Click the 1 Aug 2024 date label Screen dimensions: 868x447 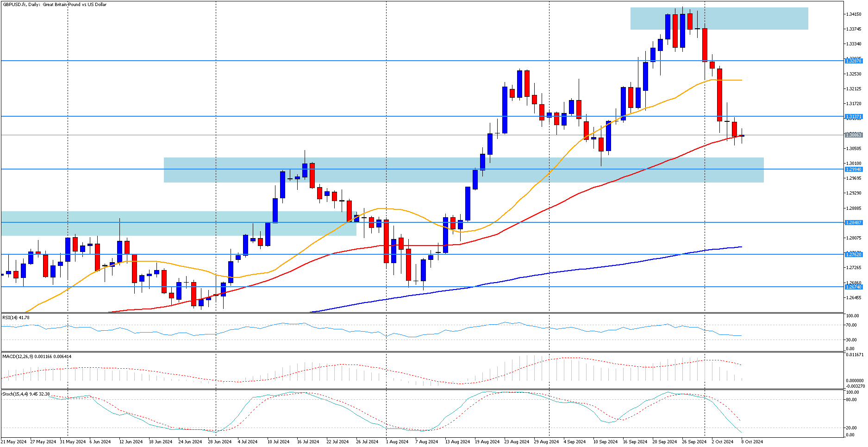pyautogui.click(x=397, y=441)
